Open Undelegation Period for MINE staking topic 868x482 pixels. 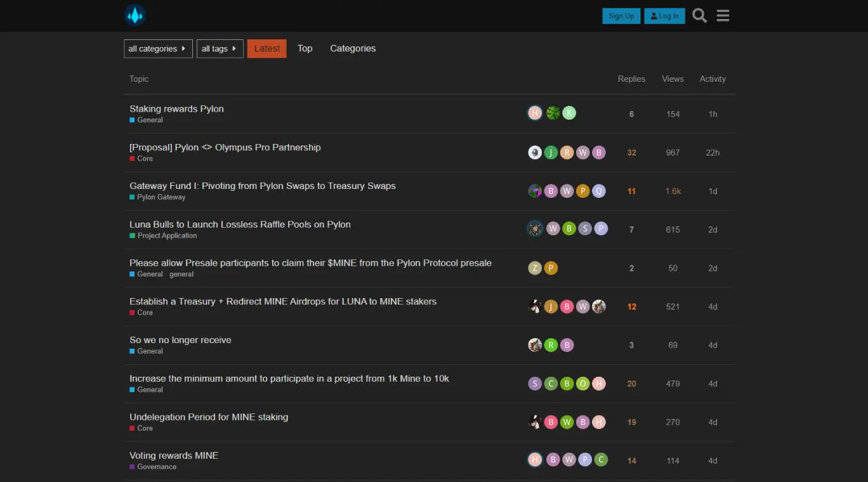point(209,417)
